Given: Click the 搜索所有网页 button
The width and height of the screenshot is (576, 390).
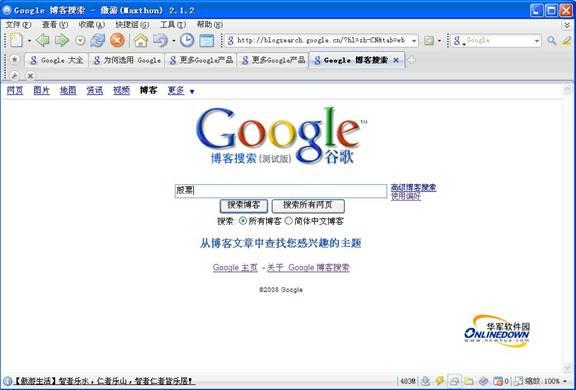Looking at the screenshot, I should click(308, 205).
